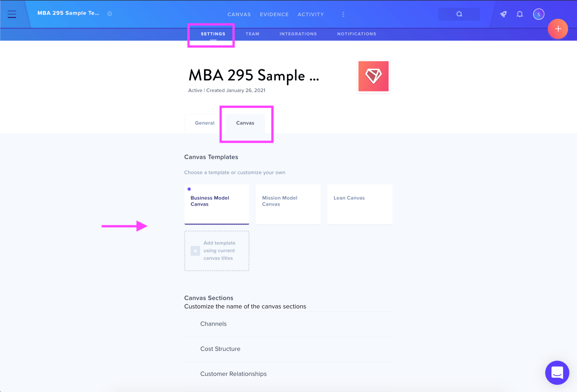Open the hamburger navigation menu
The height and width of the screenshot is (392, 577).
12,14
